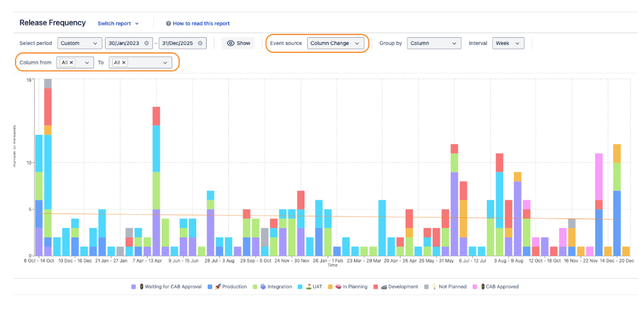
Task: Click the Production legend label
Action: coord(234,286)
